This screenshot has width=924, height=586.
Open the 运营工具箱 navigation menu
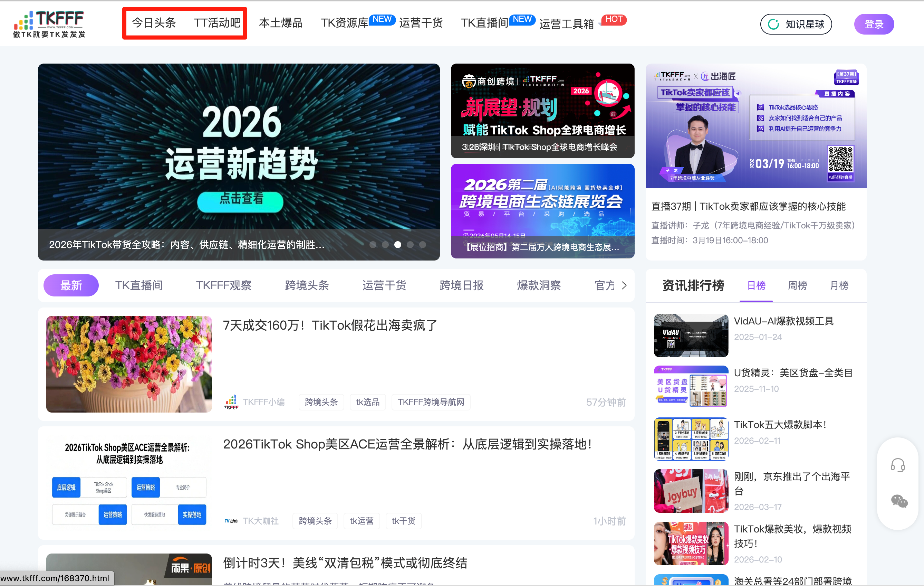pos(566,24)
